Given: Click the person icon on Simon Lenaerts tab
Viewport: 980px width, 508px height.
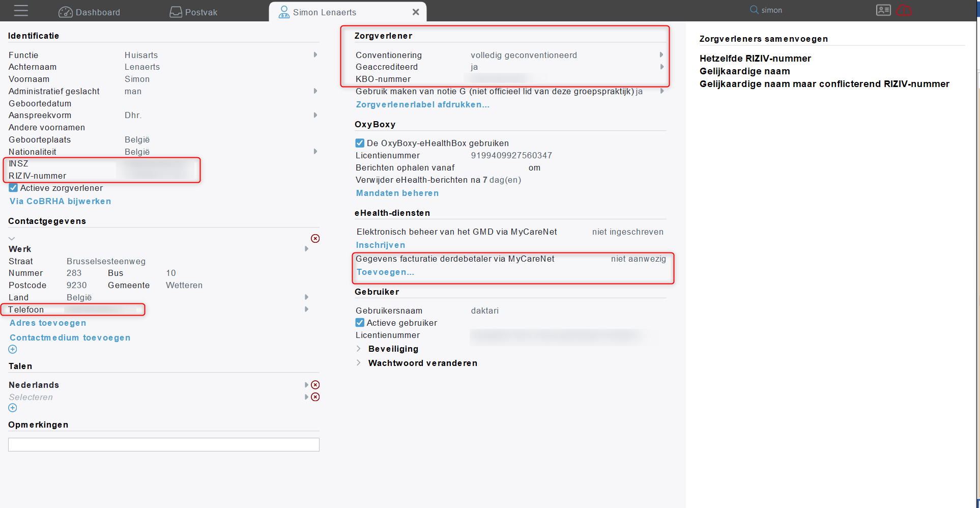Looking at the screenshot, I should click(284, 12).
